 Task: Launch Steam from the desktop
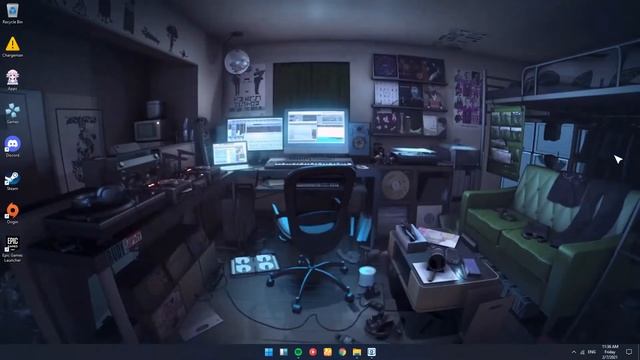point(12,180)
